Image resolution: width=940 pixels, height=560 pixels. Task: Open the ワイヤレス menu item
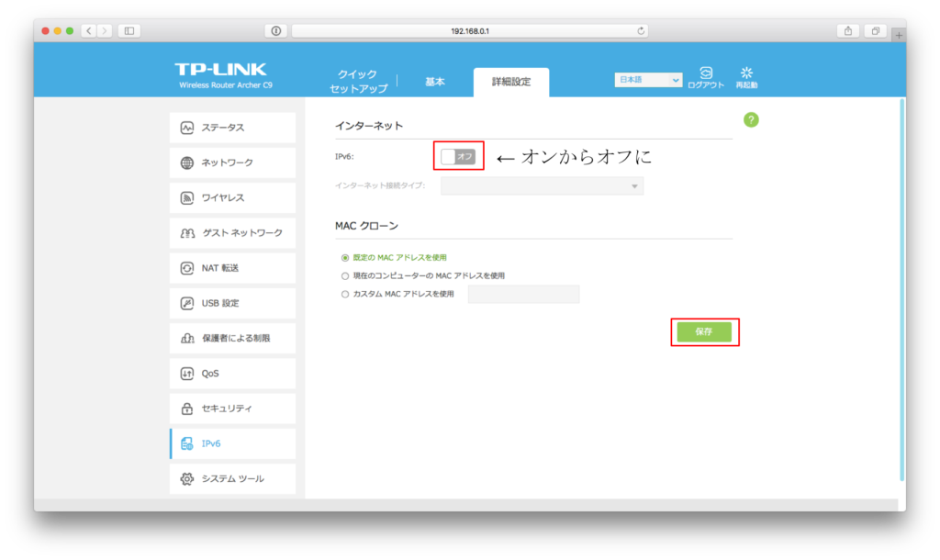pyautogui.click(x=232, y=198)
